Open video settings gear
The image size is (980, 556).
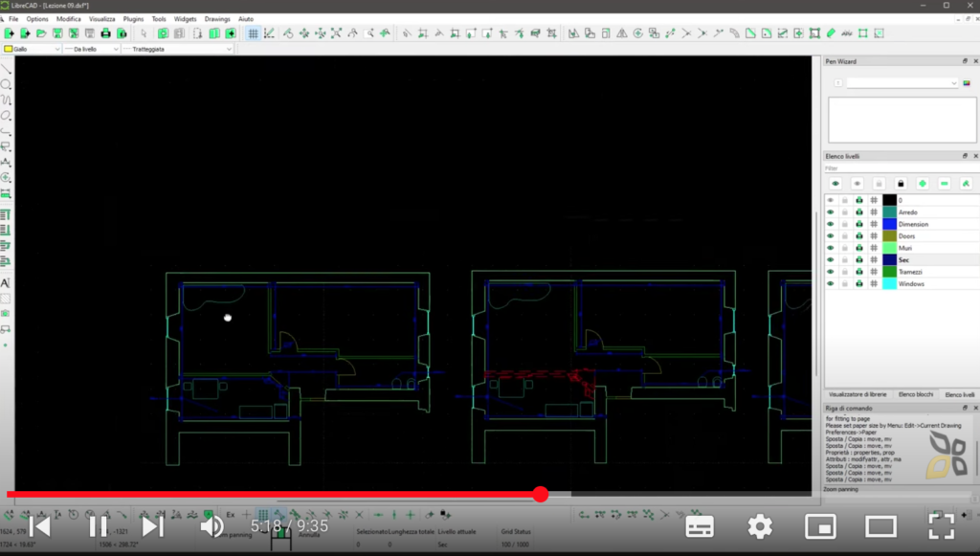(760, 527)
